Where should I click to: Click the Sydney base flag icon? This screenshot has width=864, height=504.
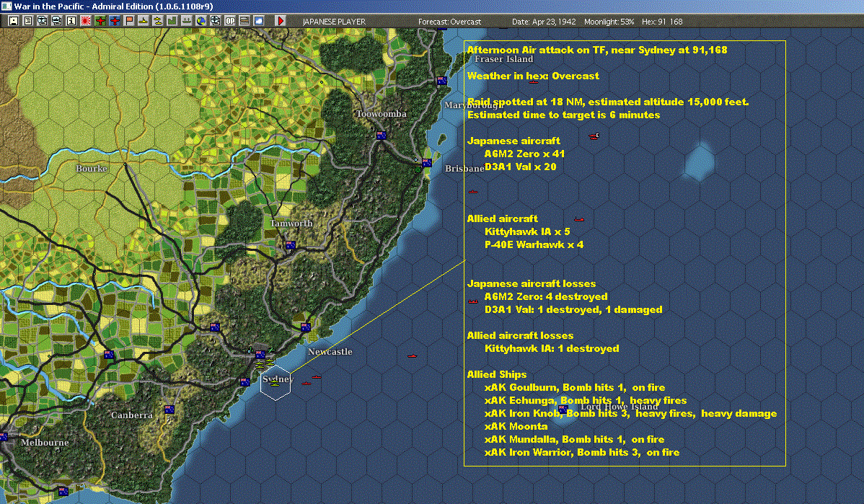[260, 354]
